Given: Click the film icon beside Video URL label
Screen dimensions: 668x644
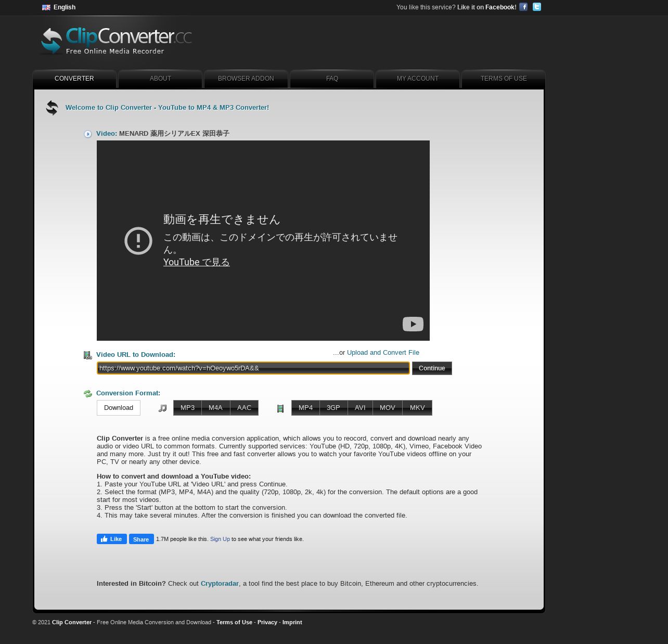Looking at the screenshot, I should tap(87, 355).
